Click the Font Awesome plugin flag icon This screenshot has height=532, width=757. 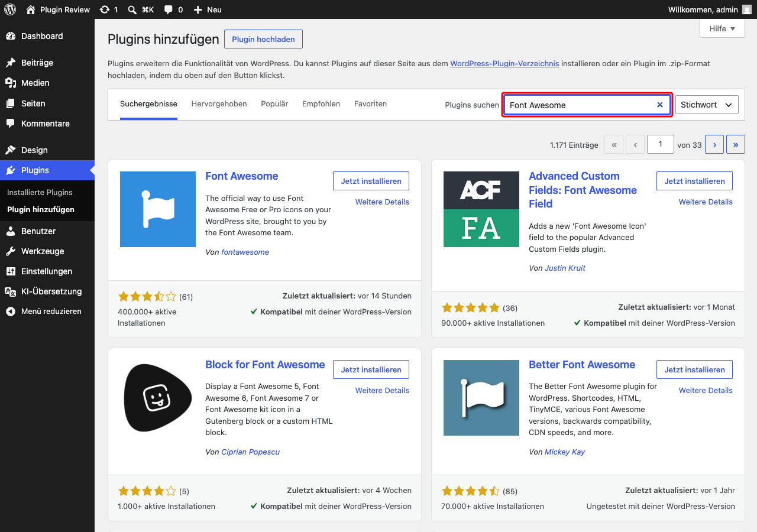[158, 209]
